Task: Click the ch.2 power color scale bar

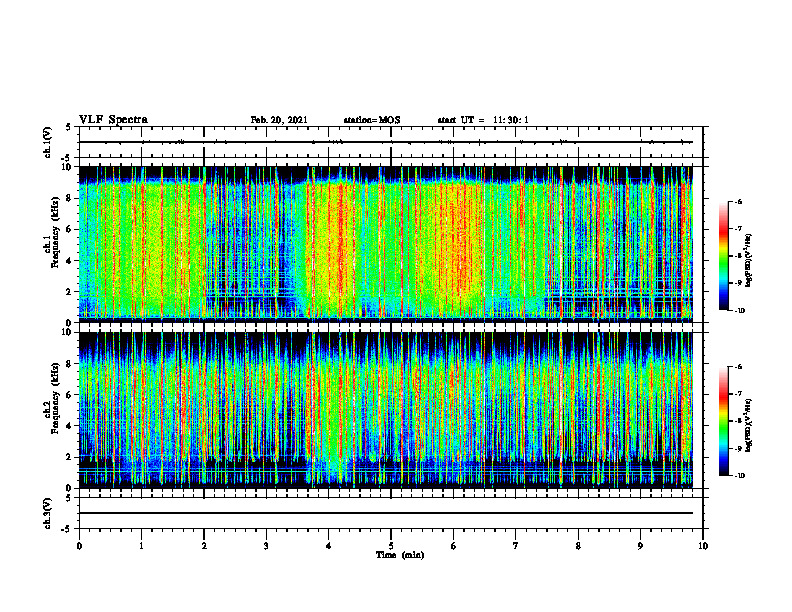Action: [x=724, y=421]
